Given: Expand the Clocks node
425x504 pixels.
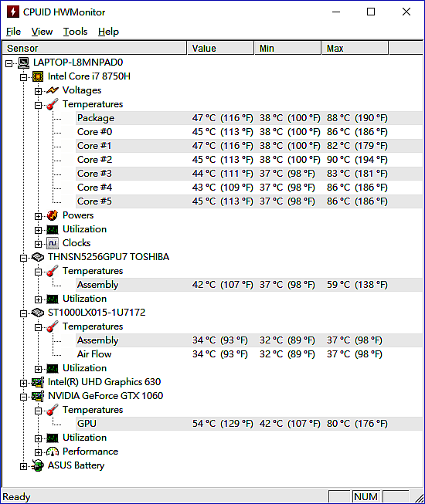Looking at the screenshot, I should click(38, 245).
